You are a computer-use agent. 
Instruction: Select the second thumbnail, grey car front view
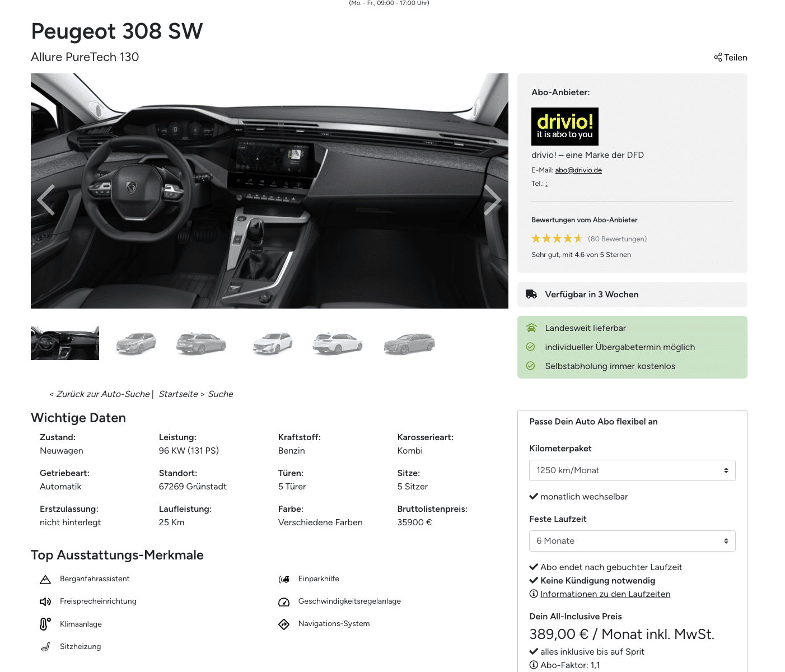coord(136,343)
